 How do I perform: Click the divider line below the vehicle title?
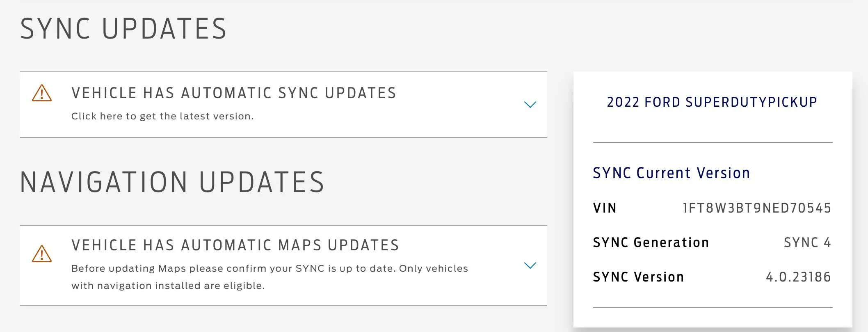pyautogui.click(x=713, y=142)
